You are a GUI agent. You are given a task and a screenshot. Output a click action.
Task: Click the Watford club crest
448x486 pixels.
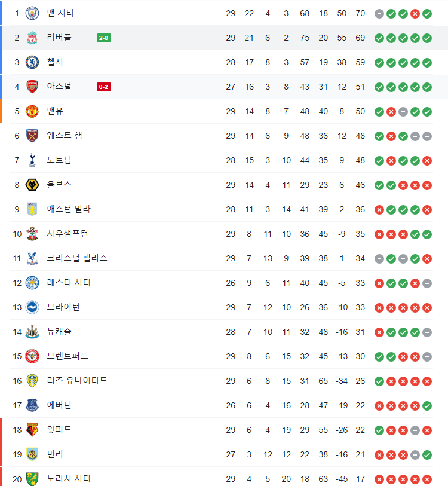pyautogui.click(x=32, y=430)
